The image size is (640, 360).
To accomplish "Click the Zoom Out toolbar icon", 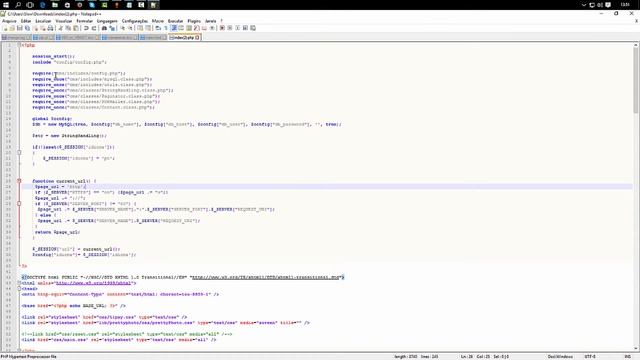I will 130,28.
